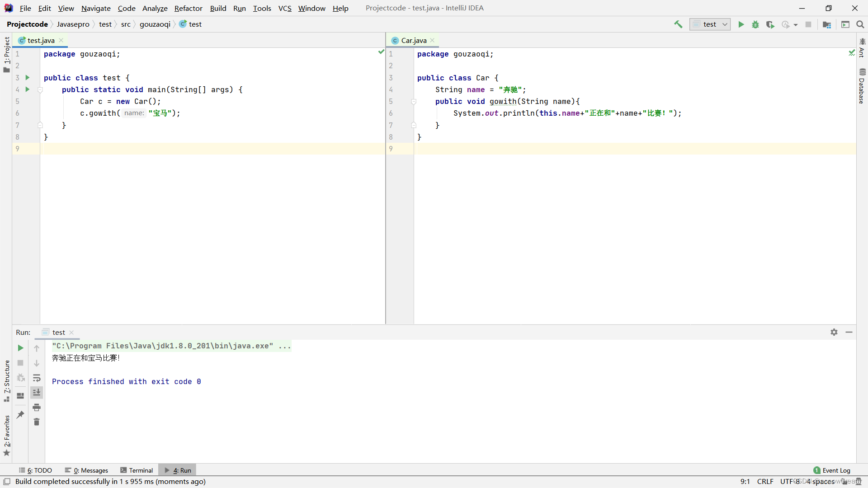
Task: Click the gouzaoqi breadcrumb
Action: click(x=155, y=24)
